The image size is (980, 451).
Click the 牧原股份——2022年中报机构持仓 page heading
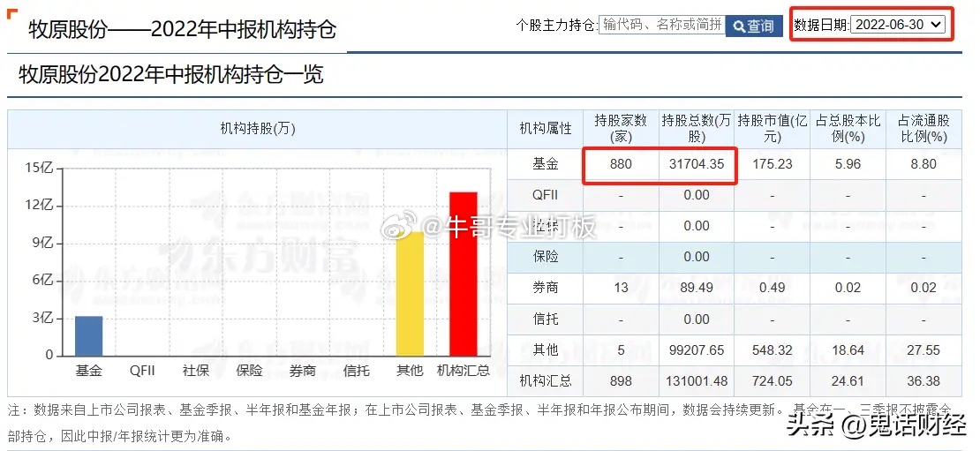coord(182,29)
